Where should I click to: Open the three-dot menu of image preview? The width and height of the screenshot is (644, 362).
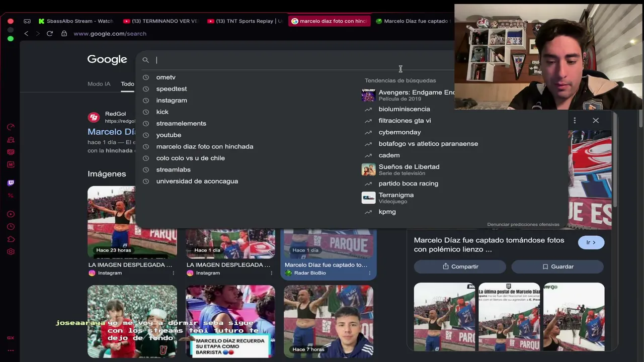(x=575, y=121)
